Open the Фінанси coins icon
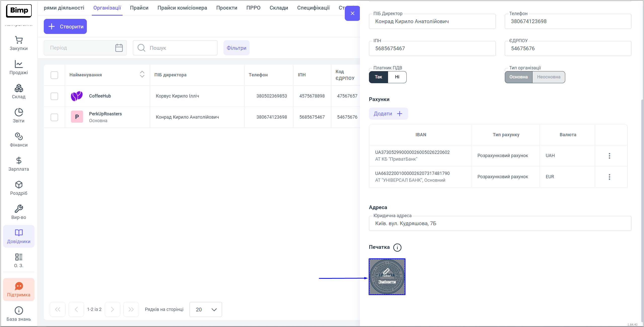Image resolution: width=644 pixels, height=327 pixels. pos(19,136)
